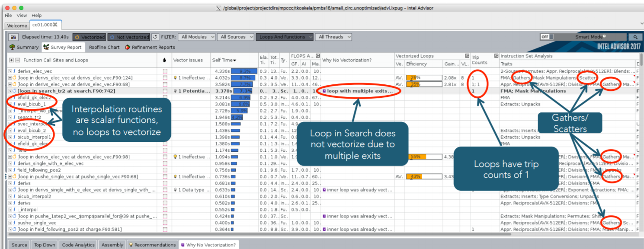
Task: Expand loop at derivs_elec_vec.F90:68 tree node
Action: tap(10, 84)
